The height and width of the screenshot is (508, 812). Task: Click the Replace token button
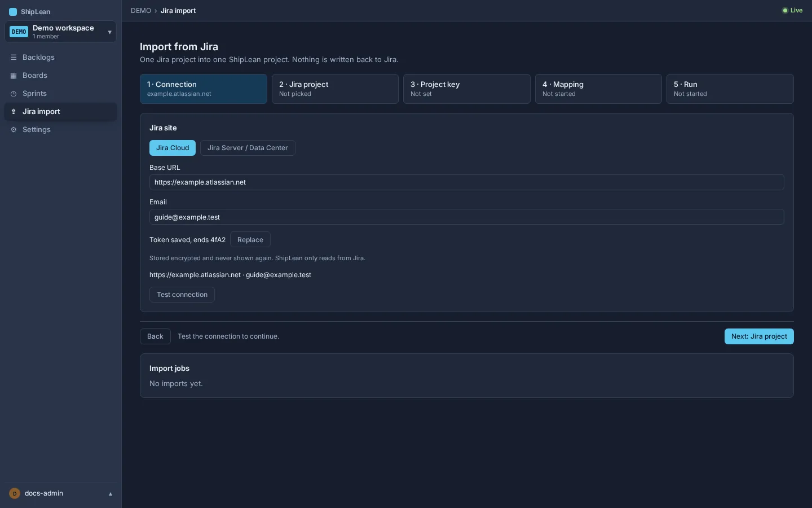point(250,240)
